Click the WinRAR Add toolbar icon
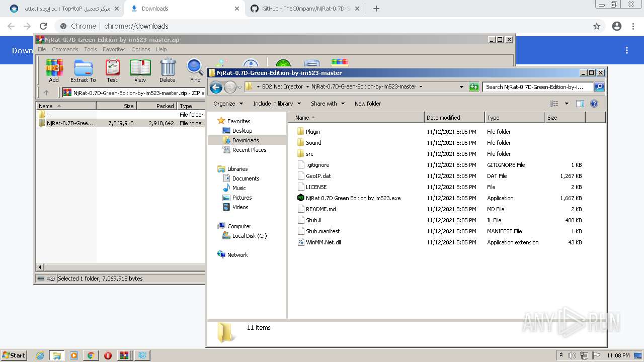This screenshot has height=362, width=644. click(54, 70)
